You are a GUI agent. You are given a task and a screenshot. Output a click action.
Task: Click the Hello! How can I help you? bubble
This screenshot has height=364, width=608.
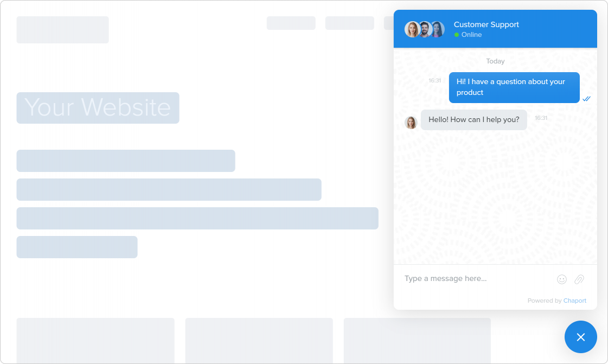point(473,119)
